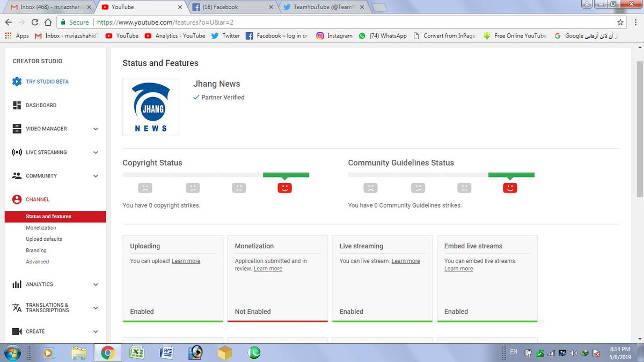Viewport: 644px width, 362px height.
Task: Open the Apps bookmarks shortcut
Action: pos(17,36)
